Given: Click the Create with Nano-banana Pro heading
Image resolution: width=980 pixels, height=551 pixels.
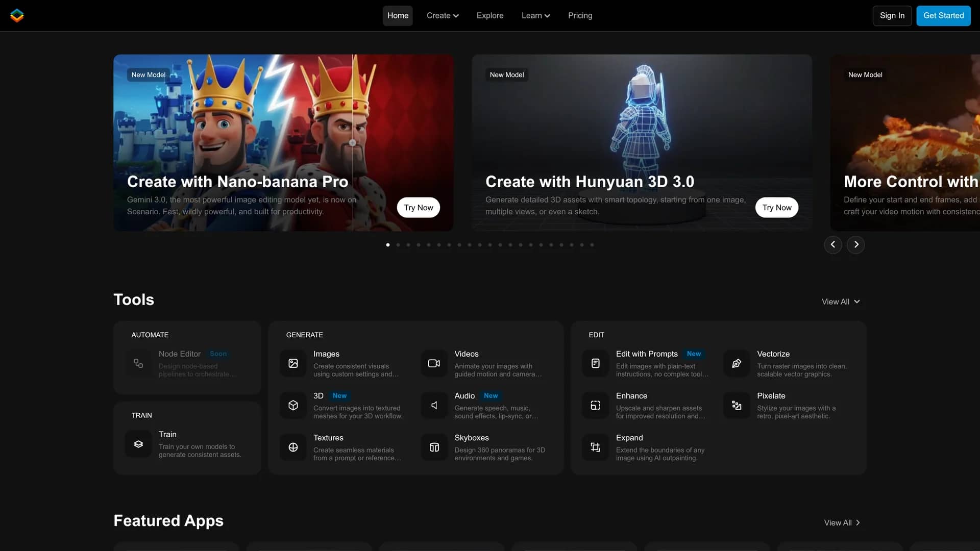Looking at the screenshot, I should point(237,182).
